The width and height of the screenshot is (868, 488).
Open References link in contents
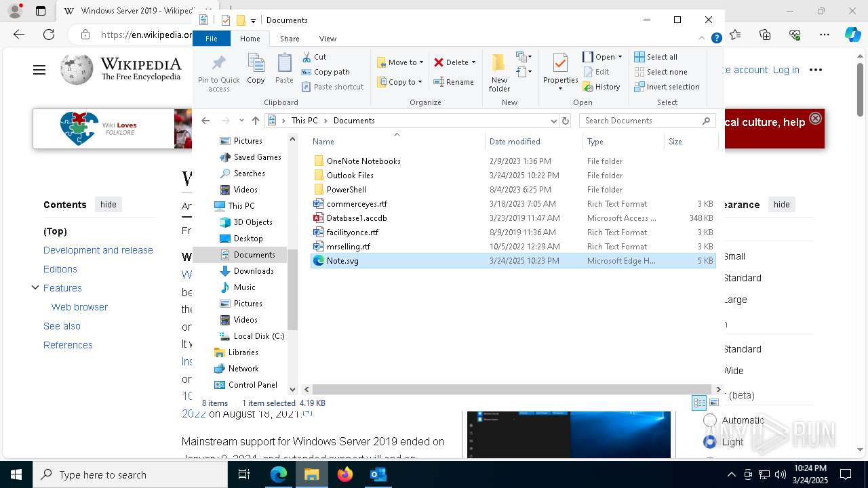pyautogui.click(x=68, y=345)
